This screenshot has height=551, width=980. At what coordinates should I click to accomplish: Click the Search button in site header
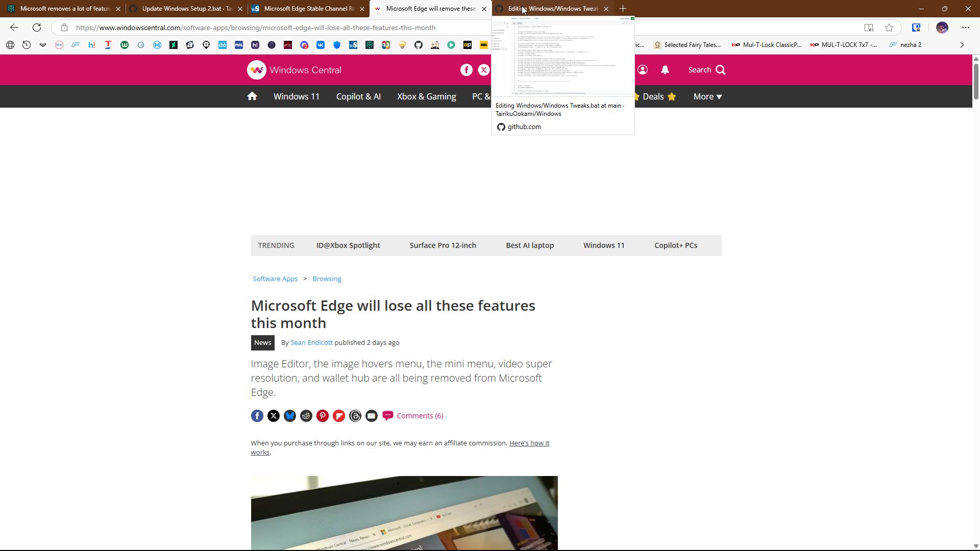(707, 70)
